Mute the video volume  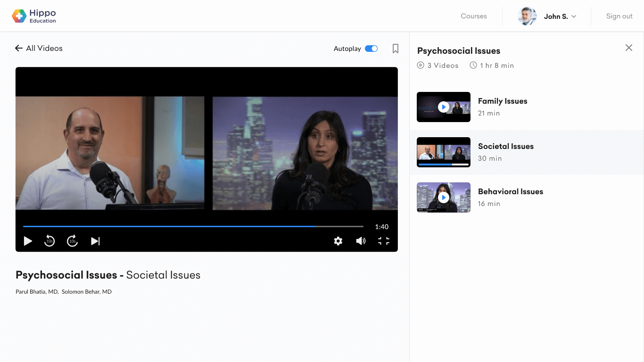coord(361,241)
